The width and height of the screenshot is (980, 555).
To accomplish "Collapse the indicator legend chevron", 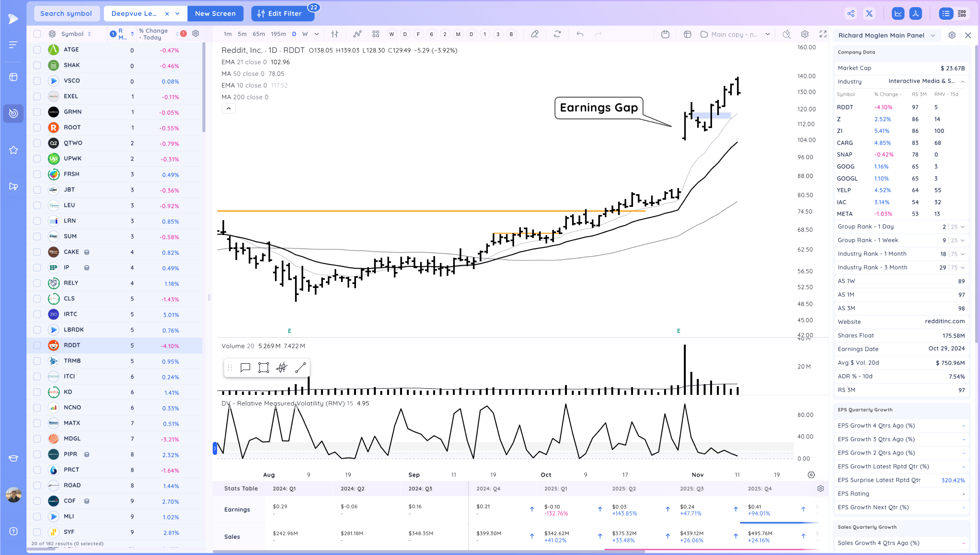I will [229, 109].
